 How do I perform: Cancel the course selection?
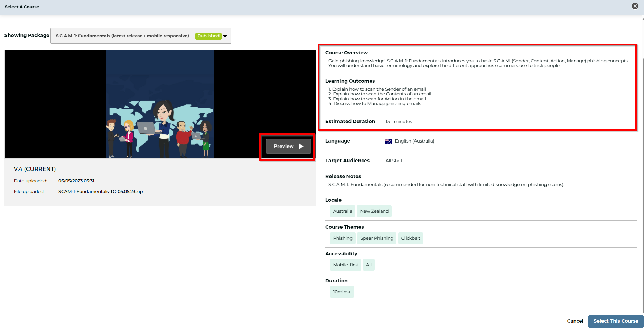click(x=575, y=321)
